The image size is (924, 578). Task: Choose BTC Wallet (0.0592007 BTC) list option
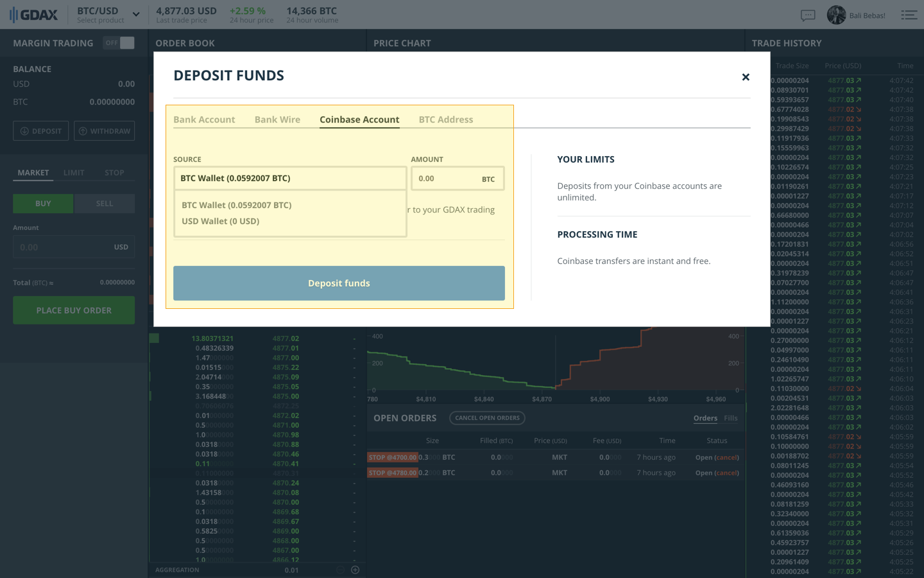pos(237,205)
